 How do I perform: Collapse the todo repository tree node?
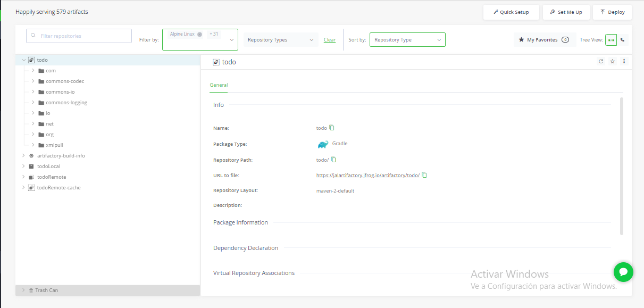[x=23, y=60]
